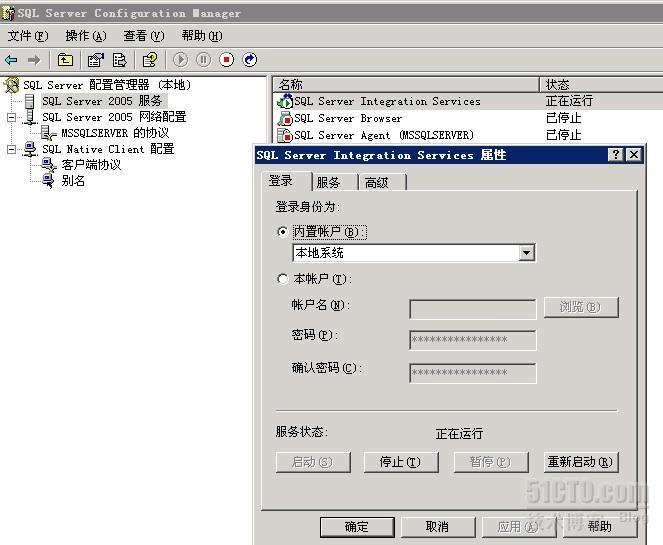Viewport: 663px width, 545px height.
Task: Select the 本帐户 radio button
Action: click(282, 279)
